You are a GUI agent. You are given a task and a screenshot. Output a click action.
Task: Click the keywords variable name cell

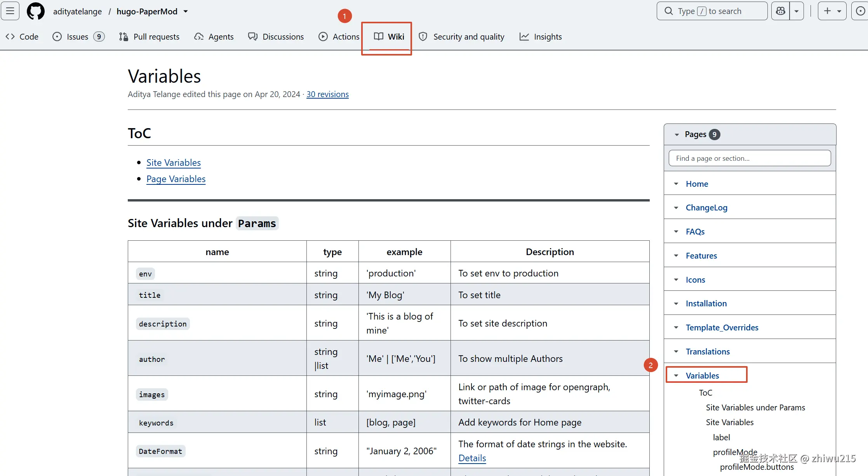(x=217, y=422)
